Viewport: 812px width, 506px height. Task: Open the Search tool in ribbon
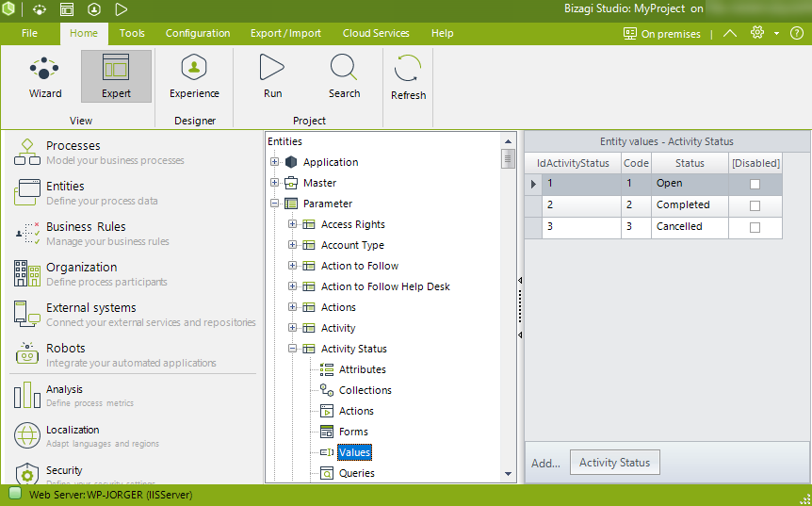click(344, 76)
